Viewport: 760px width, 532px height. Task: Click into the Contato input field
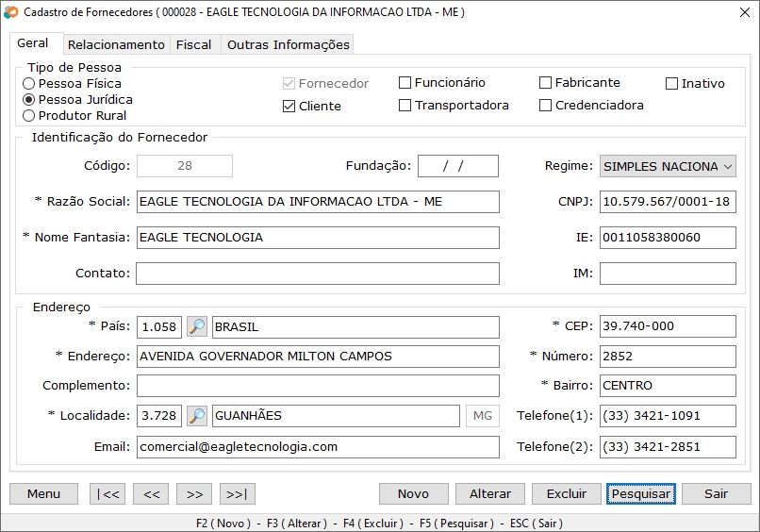pos(317,274)
